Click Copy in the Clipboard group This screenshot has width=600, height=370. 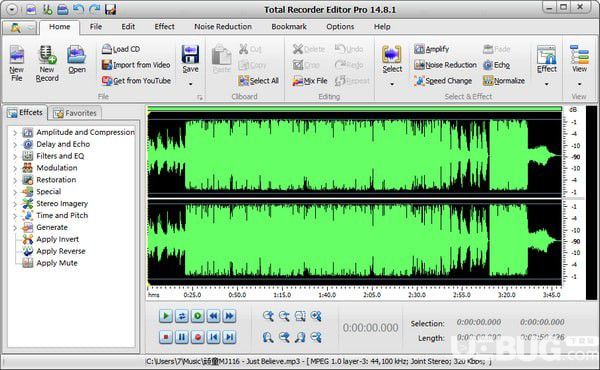click(252, 65)
